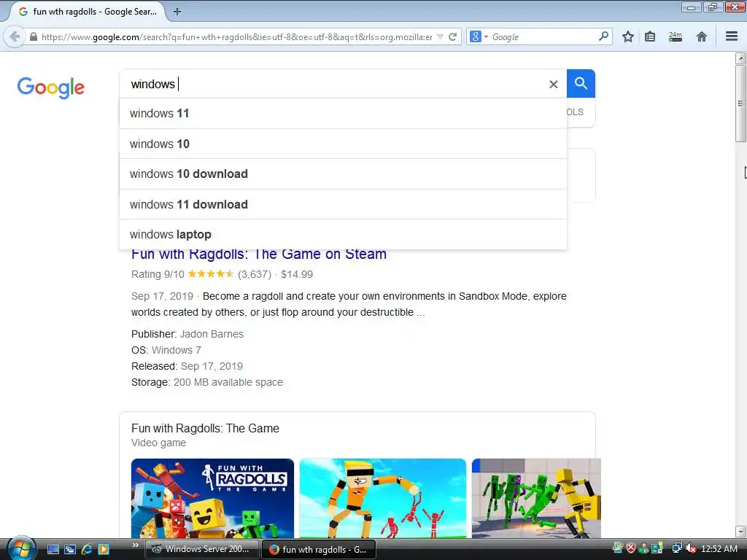
Task: Pick the 'windows laptop' suggestion
Action: click(343, 234)
